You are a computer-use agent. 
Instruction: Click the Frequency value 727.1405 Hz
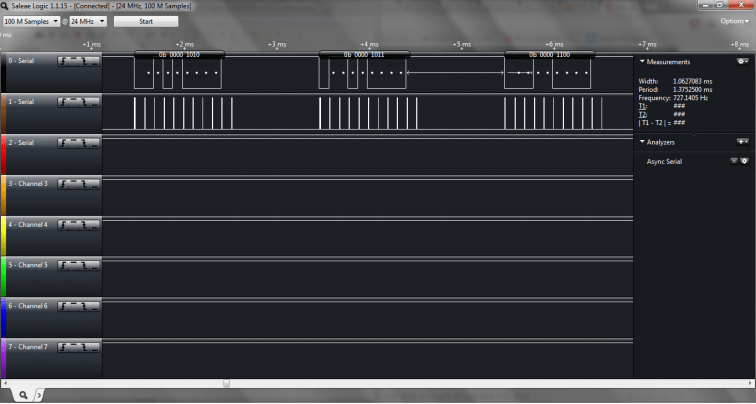pyautogui.click(x=690, y=98)
